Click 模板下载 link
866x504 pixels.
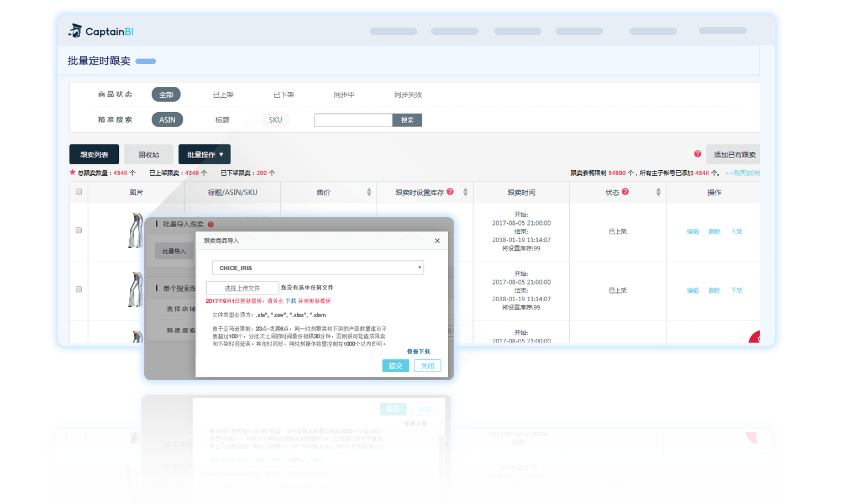tap(418, 351)
